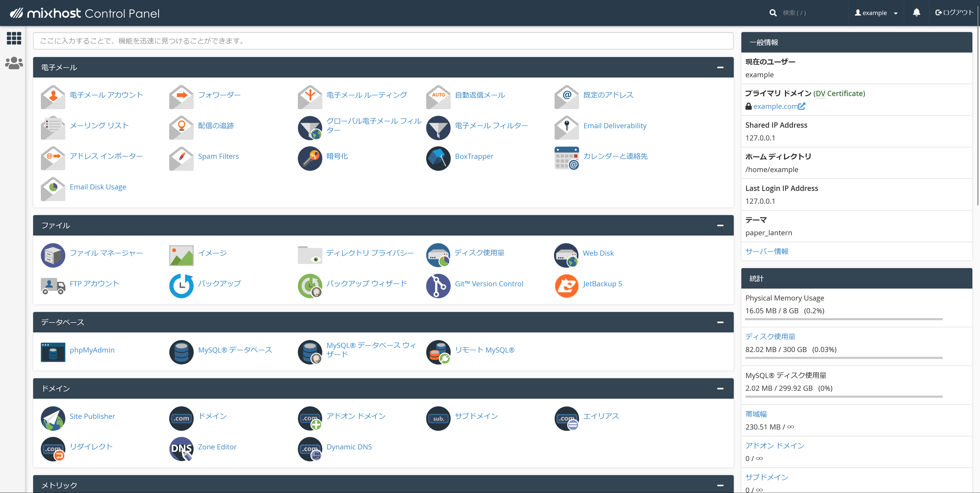Collapse the 電子メール section
Viewport: 980px width, 493px height.
point(720,67)
